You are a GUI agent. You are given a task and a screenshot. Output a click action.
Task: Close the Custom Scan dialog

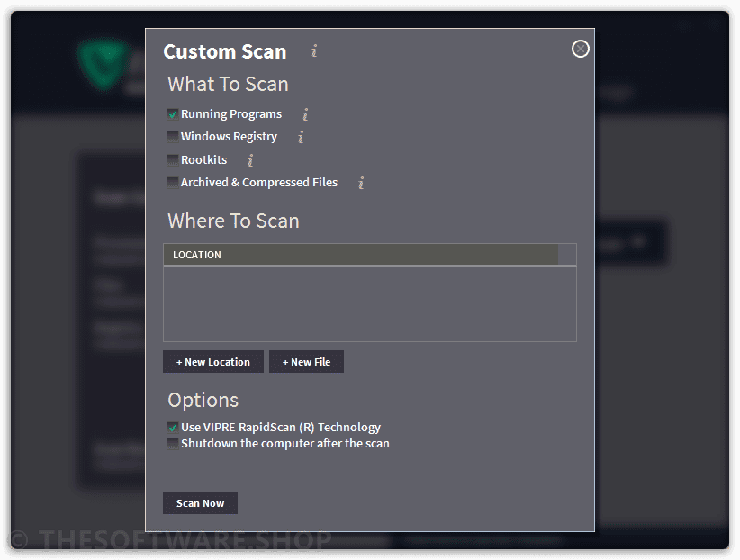pos(580,49)
